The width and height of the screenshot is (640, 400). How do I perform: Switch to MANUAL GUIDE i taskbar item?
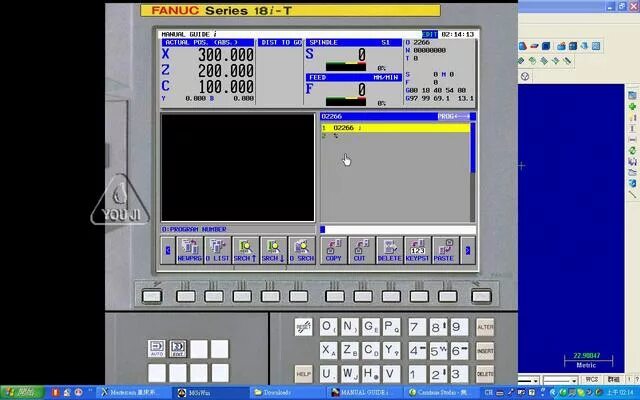364,393
